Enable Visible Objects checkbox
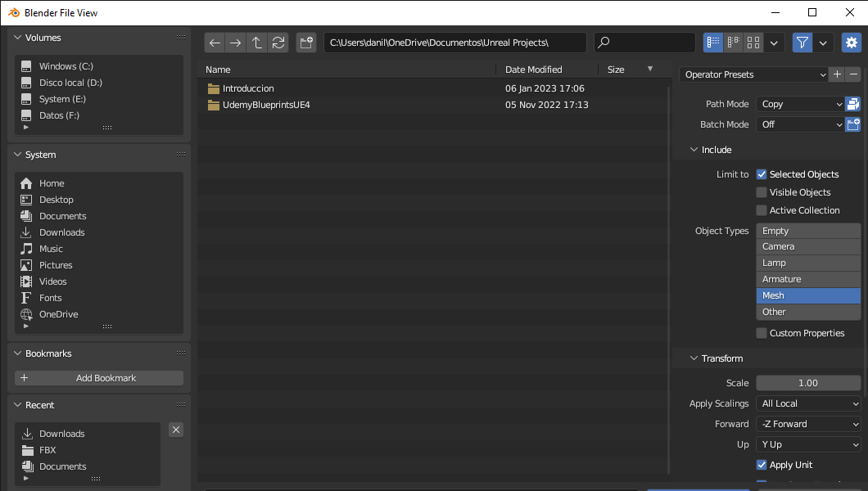 (762, 192)
